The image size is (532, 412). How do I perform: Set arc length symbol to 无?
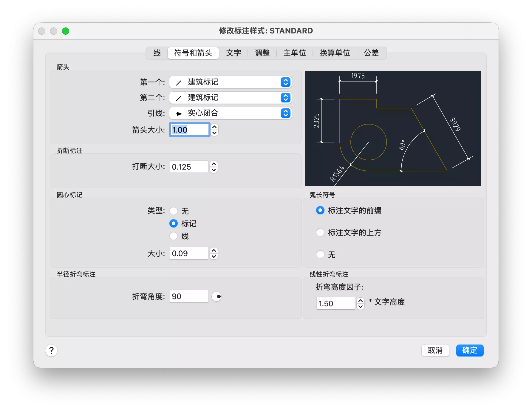320,255
